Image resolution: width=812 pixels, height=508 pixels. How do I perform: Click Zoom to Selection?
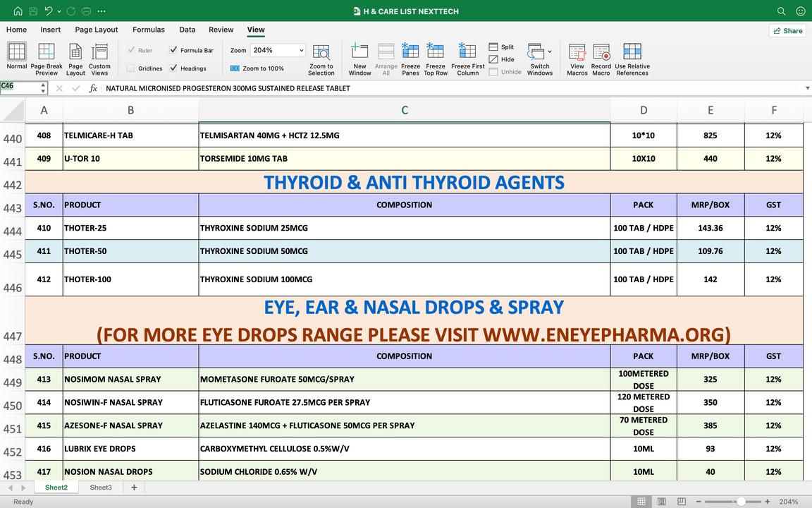(x=321, y=59)
